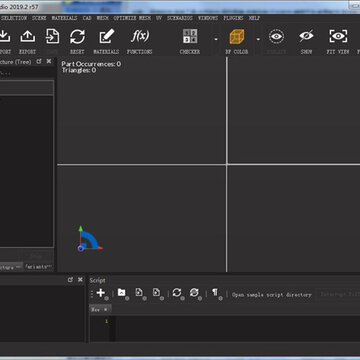The height and width of the screenshot is (360, 360).
Task: Toggle the Show visibility eye icon
Action: click(x=306, y=36)
